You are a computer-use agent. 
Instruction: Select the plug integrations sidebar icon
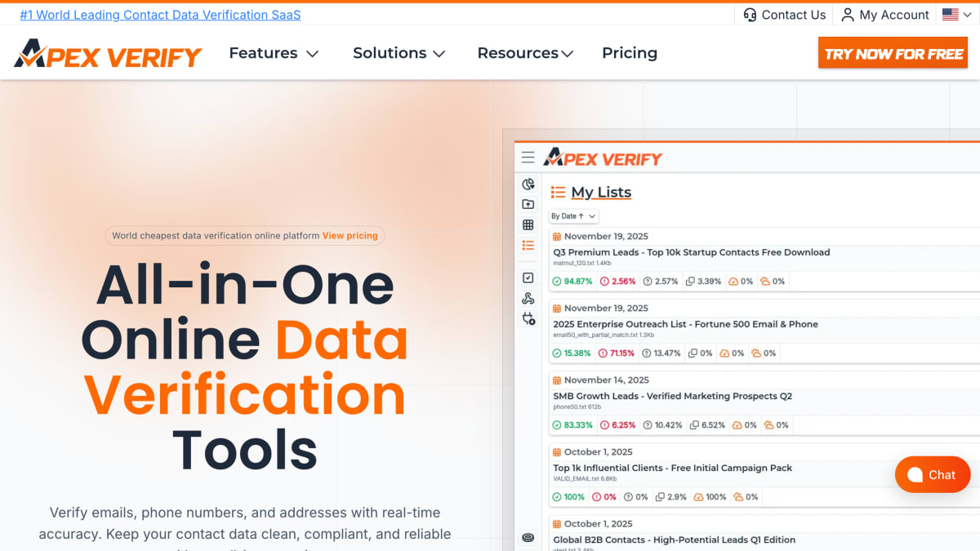[x=528, y=318]
